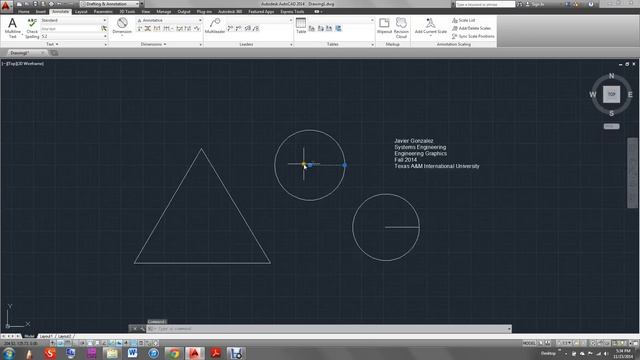Select the Multileader tool
Image resolution: width=640 pixels, height=360 pixels.
tap(215, 26)
